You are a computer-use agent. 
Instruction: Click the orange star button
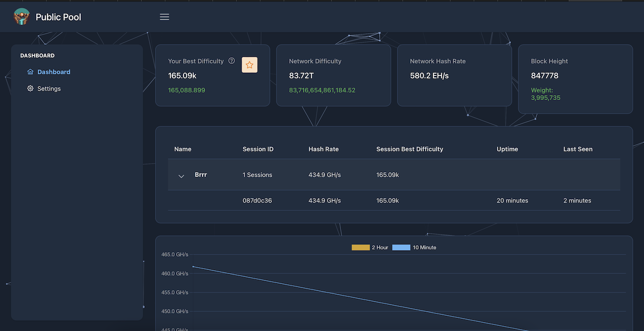[x=250, y=65]
